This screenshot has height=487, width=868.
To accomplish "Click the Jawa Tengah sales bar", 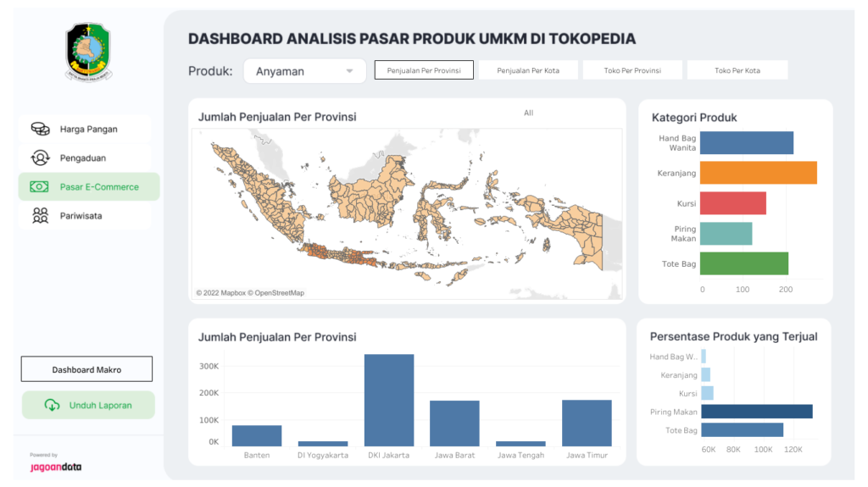I will [520, 443].
